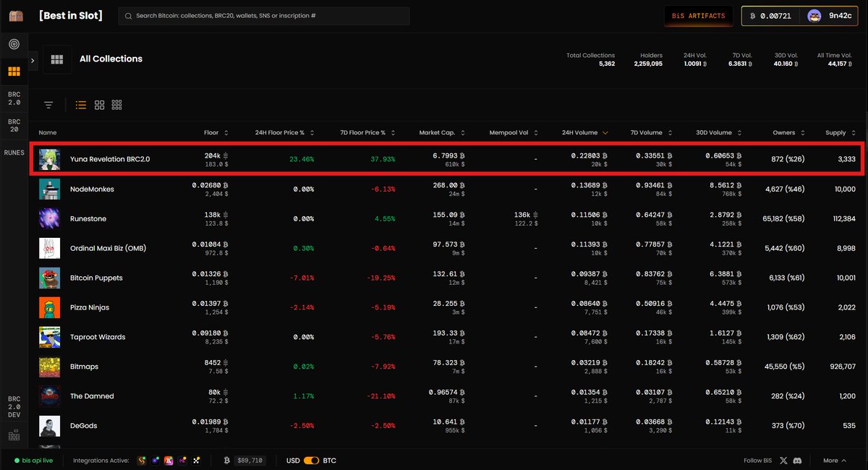
Task: Open Bitcoin Puppets collection thumbnail
Action: click(50, 278)
